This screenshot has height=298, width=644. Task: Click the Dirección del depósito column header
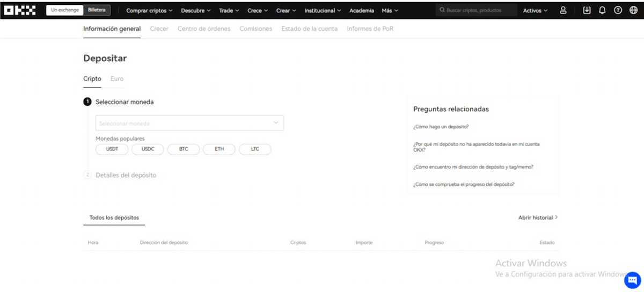[164, 243]
